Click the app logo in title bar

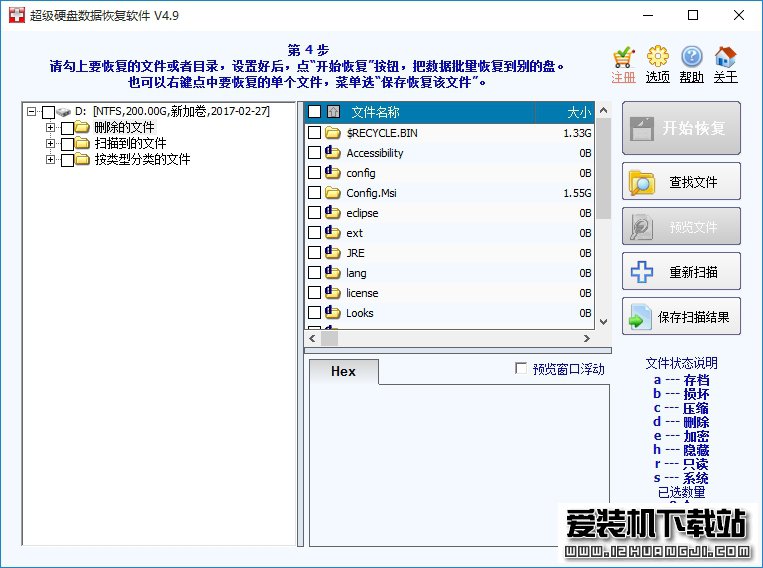click(17, 15)
